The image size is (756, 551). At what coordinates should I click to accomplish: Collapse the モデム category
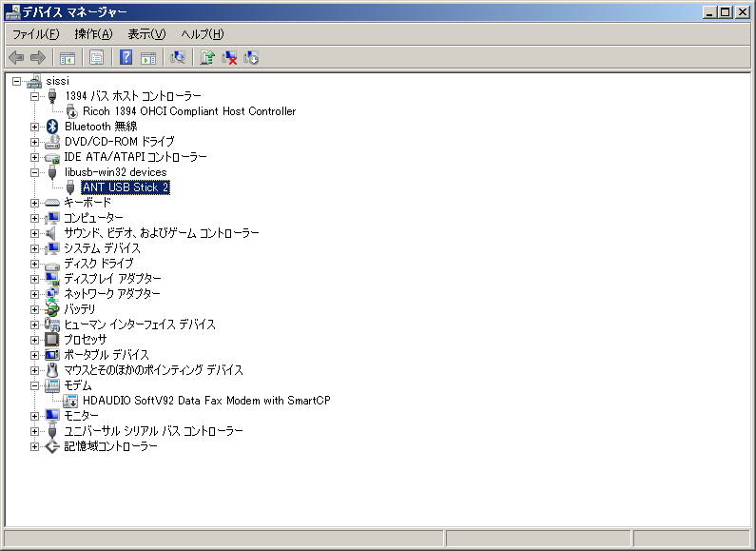(x=35, y=385)
